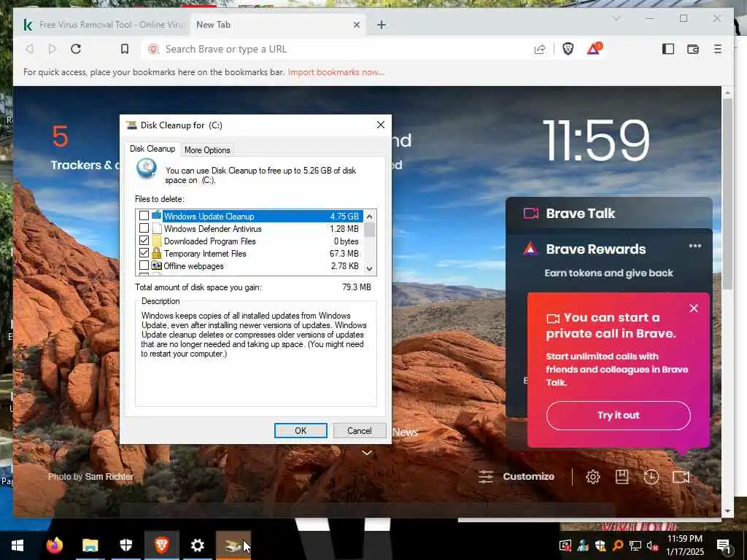This screenshot has width=747, height=560.
Task: Go back using the Brave back arrow
Action: 29,49
